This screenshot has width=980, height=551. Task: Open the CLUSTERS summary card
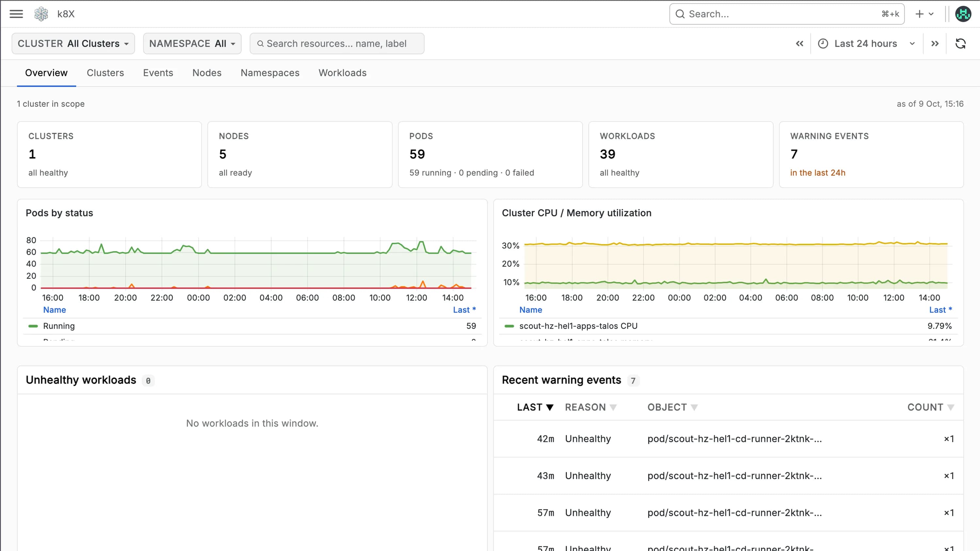(109, 154)
